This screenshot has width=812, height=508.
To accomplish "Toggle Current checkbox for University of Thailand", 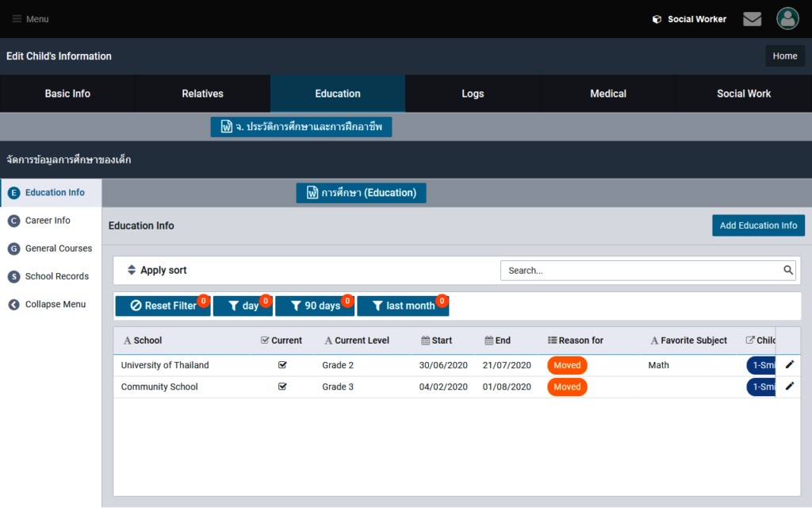I will 282,365.
